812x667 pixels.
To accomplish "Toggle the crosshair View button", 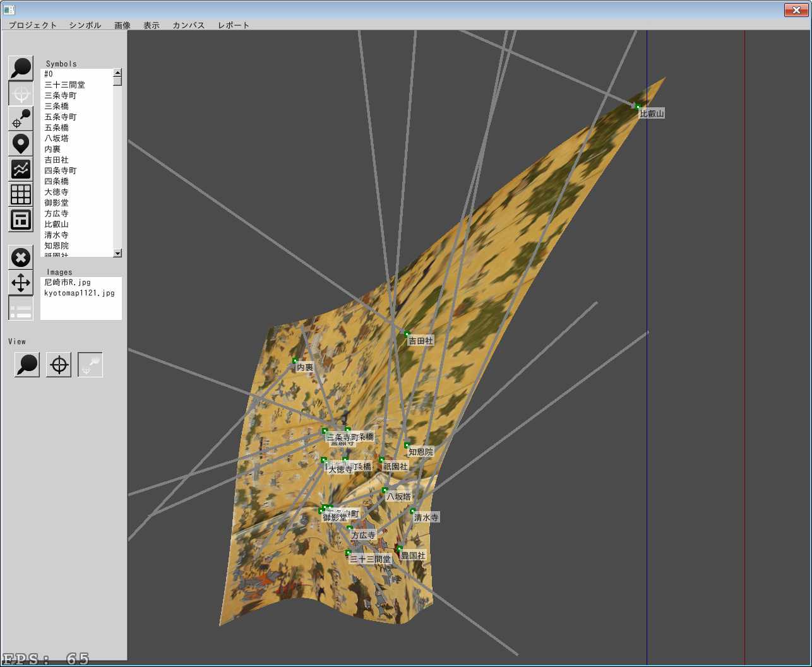I will click(x=59, y=365).
